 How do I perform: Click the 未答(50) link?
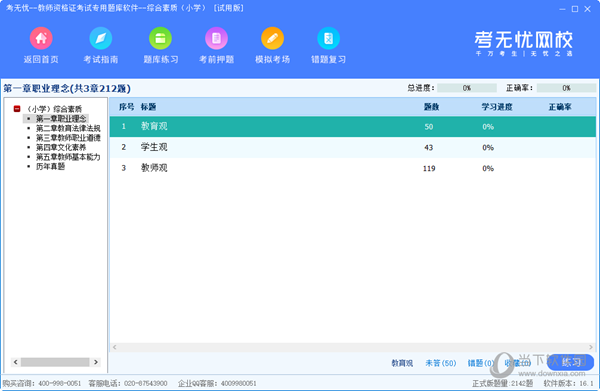click(440, 363)
